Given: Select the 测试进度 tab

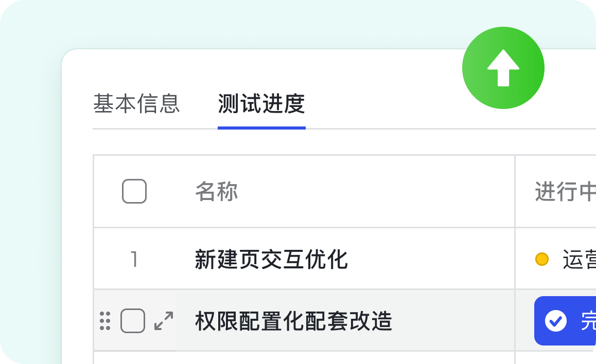Looking at the screenshot, I should (261, 104).
